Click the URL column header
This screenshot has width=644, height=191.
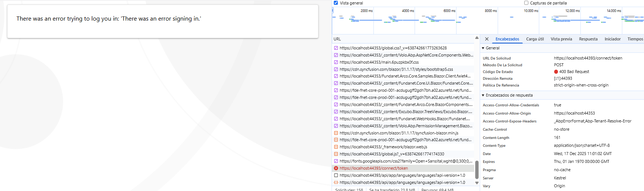pyautogui.click(x=337, y=39)
